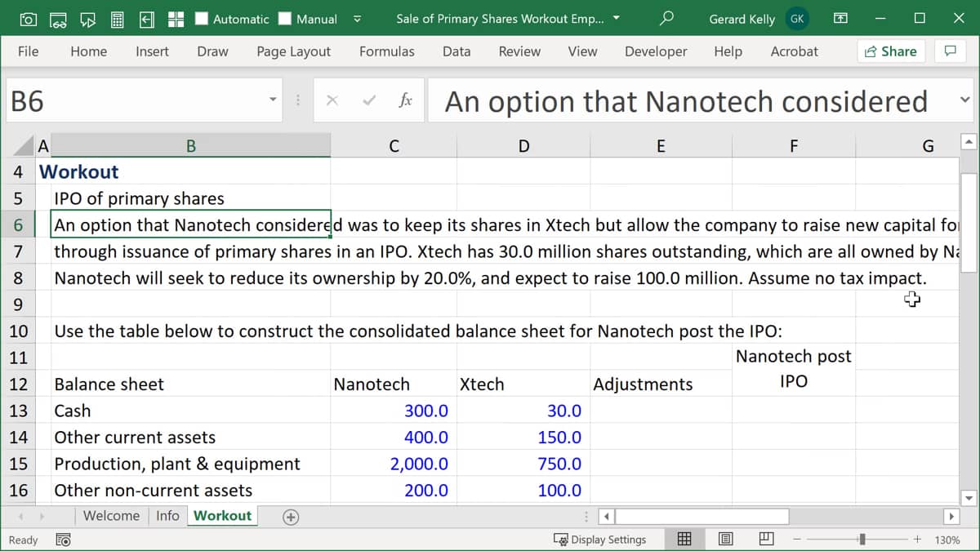Click the GK account avatar
The image size is (980, 551).
[796, 19]
